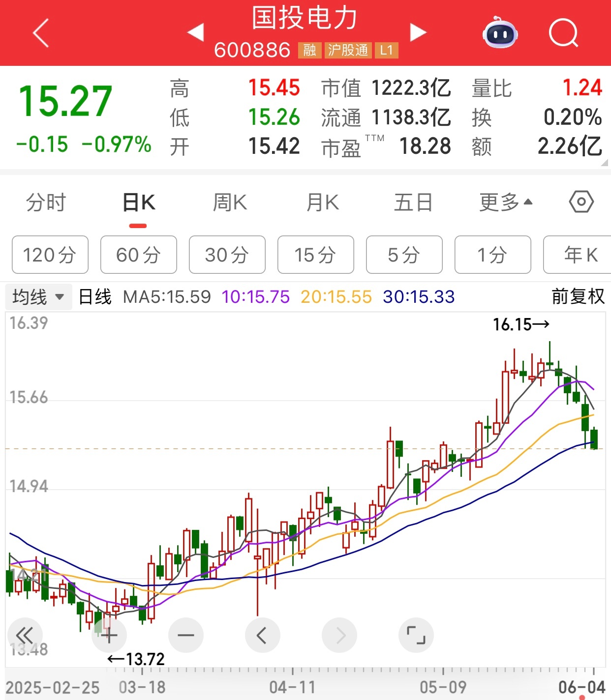Open chart settings hexagon icon
This screenshot has width=611, height=700.
(581, 202)
